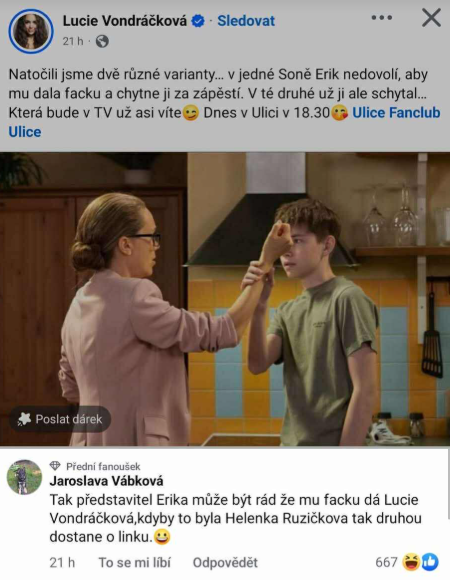Click the globe public-visibility icon
The image size is (450, 580).
point(102,41)
